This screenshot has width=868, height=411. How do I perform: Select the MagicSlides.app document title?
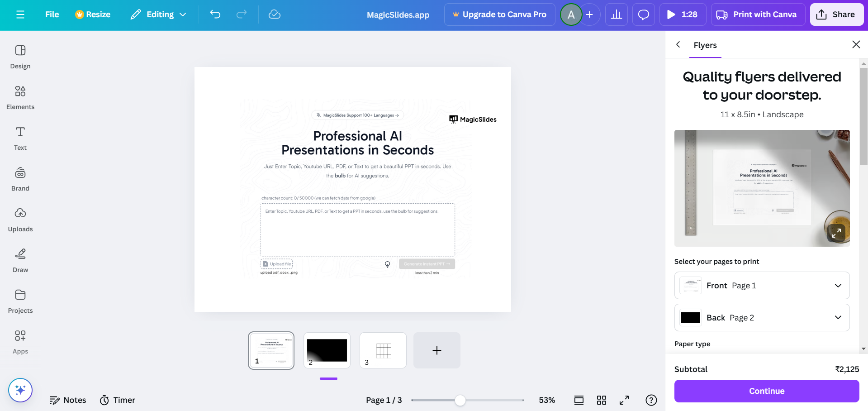point(398,14)
